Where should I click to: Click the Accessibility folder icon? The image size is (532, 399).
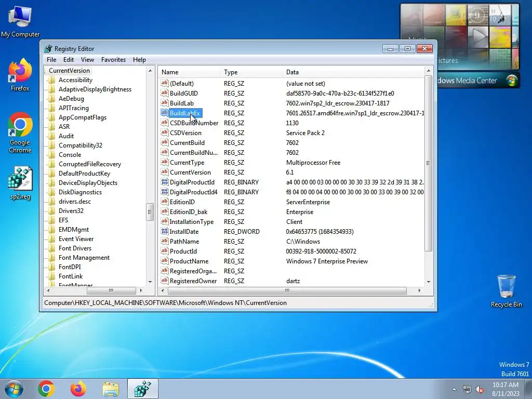click(52, 80)
